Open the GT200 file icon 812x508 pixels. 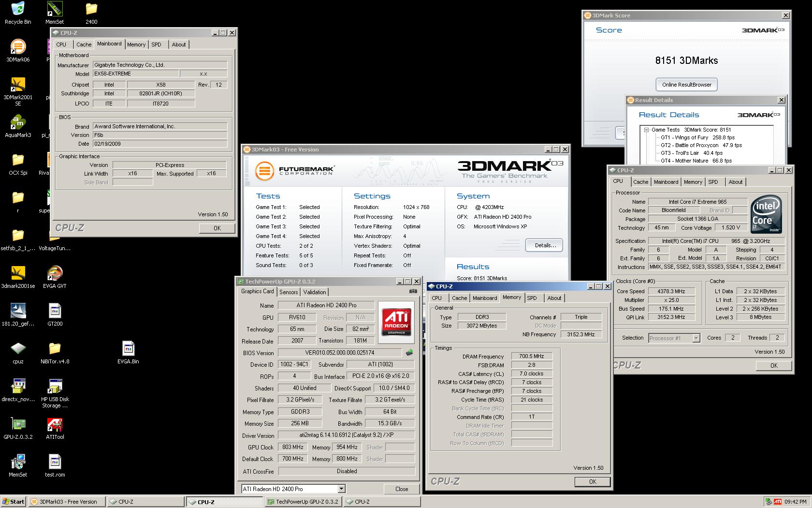[55, 315]
